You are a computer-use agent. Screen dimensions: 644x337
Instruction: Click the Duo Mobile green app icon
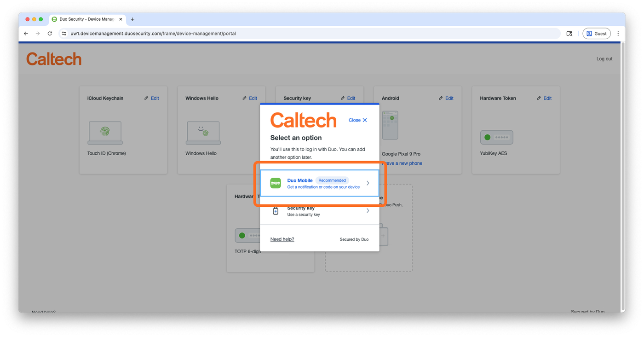click(275, 183)
